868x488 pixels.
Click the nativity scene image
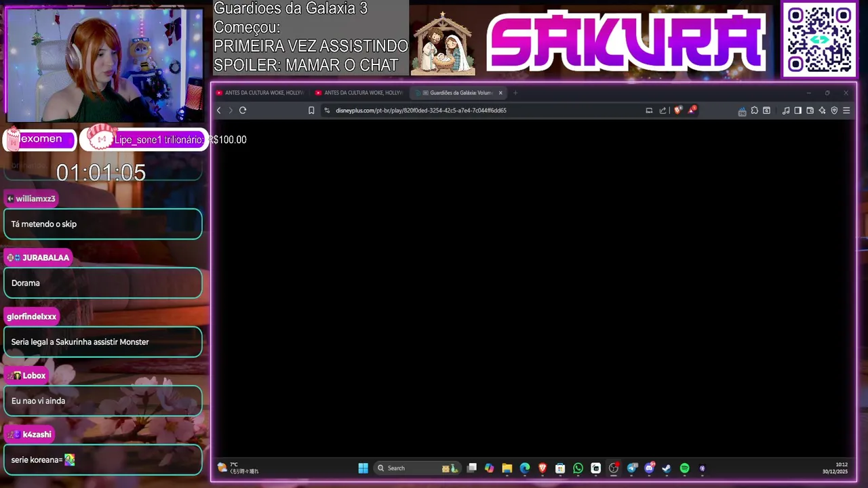tap(443, 43)
